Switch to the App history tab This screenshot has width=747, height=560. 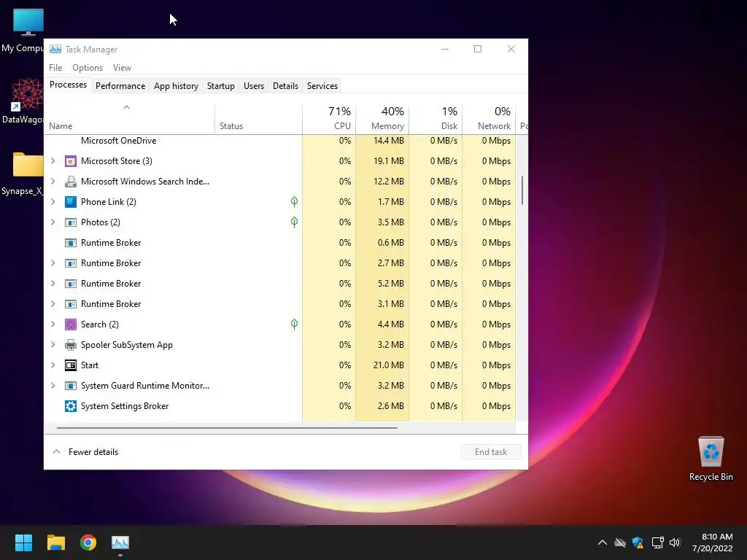[x=176, y=86]
